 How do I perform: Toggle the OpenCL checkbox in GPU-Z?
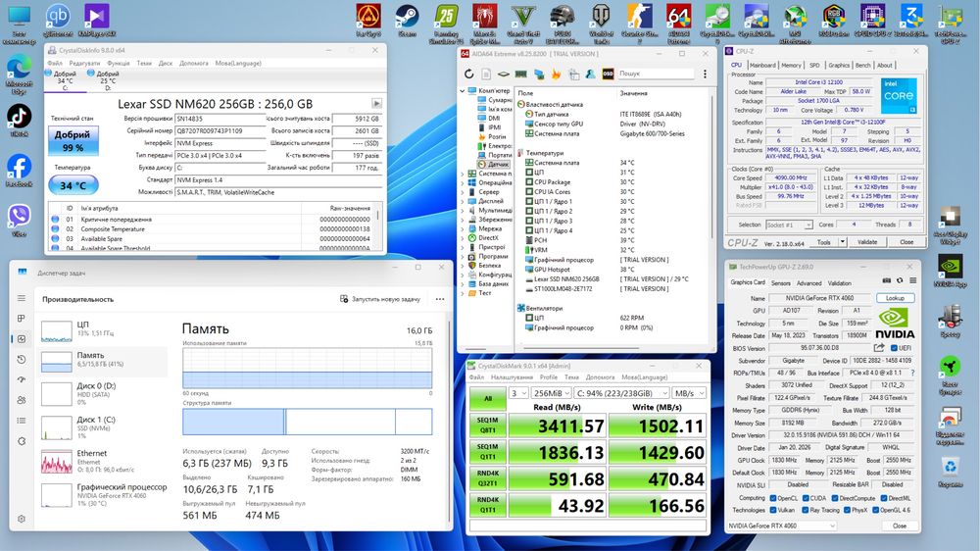[x=773, y=498]
